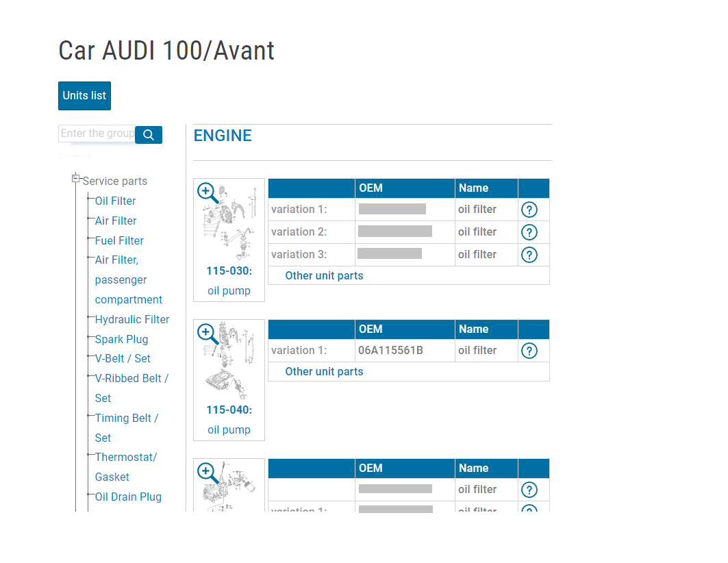Collapse the Service parts tree node
The image size is (728, 563).
(75, 177)
